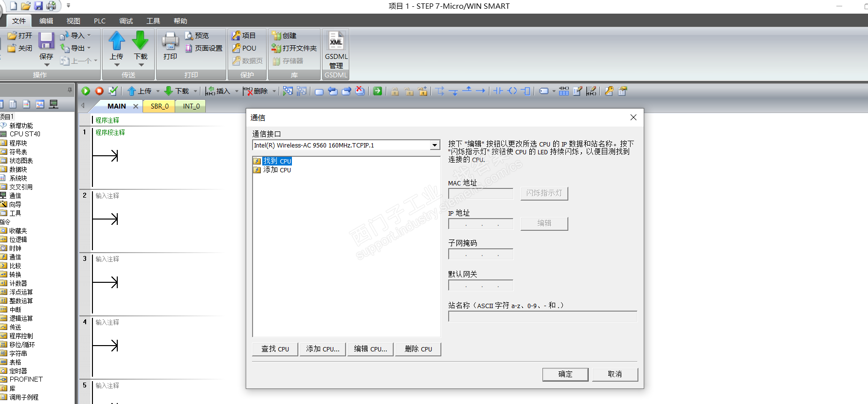Image resolution: width=868 pixels, height=404 pixels.
Task: Open dropdown arrow beside toolbar Download (下载)
Action: (196, 91)
